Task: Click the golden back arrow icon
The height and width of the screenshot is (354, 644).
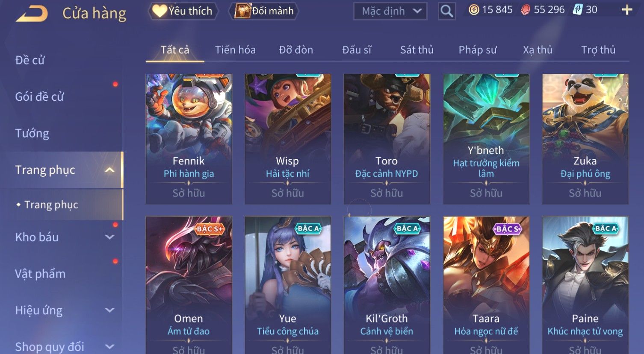Action: click(x=32, y=14)
